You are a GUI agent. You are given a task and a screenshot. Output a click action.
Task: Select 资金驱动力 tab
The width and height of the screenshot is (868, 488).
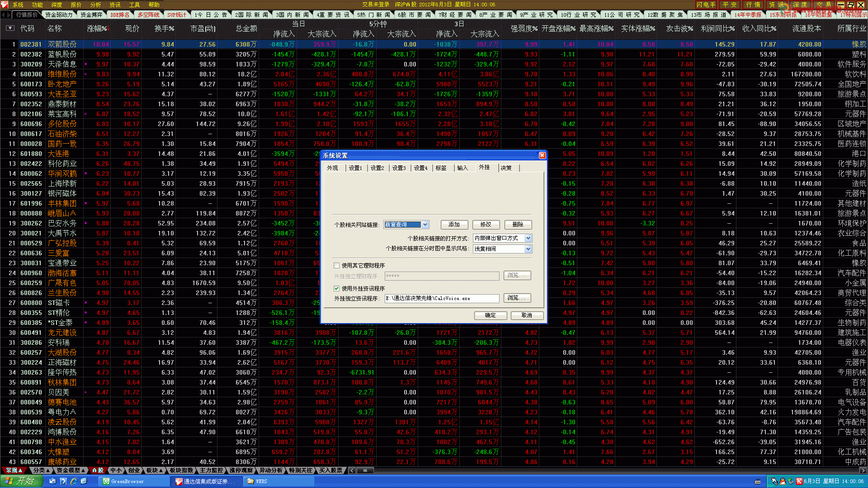[59, 15]
